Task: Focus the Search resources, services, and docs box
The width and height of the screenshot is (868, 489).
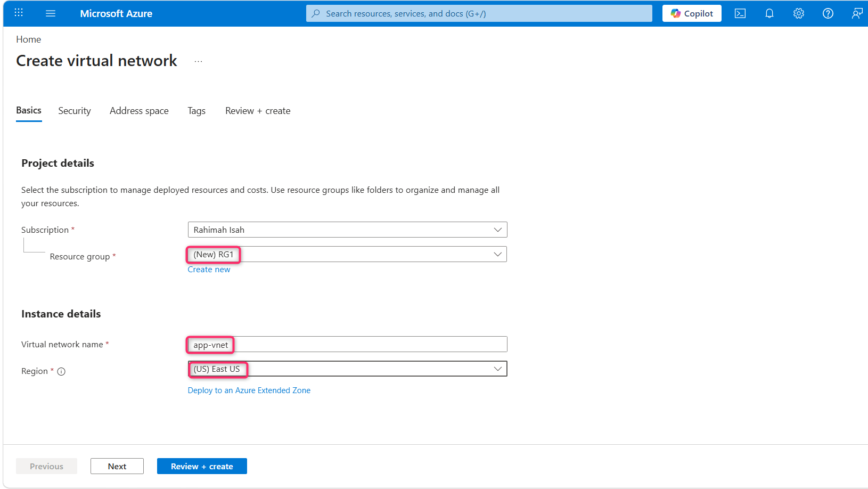Action: (x=479, y=13)
